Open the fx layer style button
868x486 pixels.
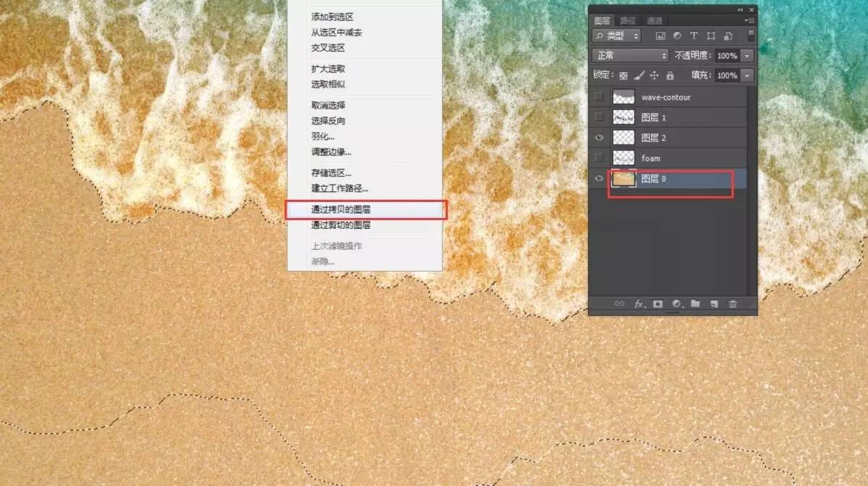(x=639, y=304)
